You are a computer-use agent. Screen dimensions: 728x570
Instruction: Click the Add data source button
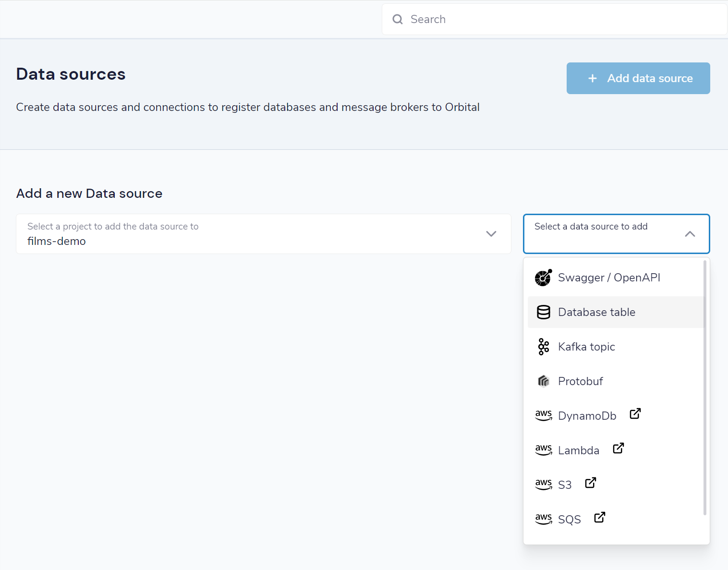638,78
